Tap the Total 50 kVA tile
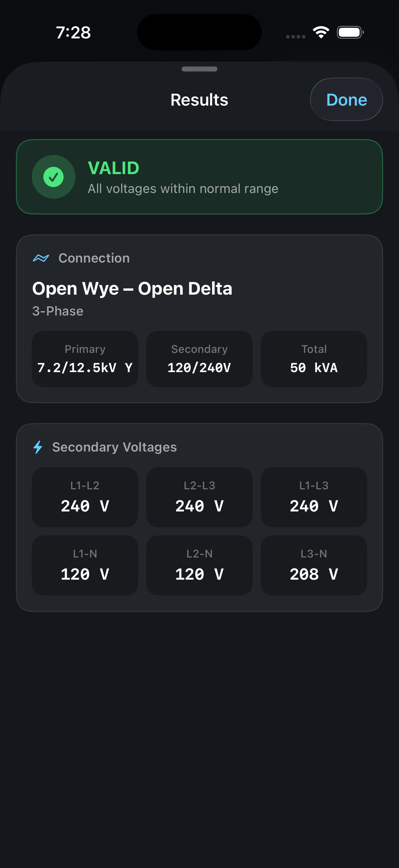This screenshot has height=868, width=399. 314,359
